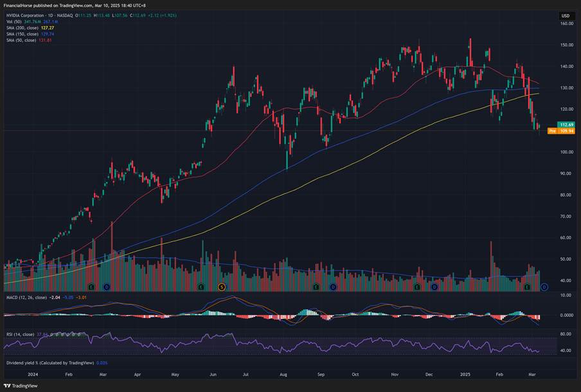581x392 pixels.
Task: Click the Jul label on time axis
Action: click(x=246, y=375)
